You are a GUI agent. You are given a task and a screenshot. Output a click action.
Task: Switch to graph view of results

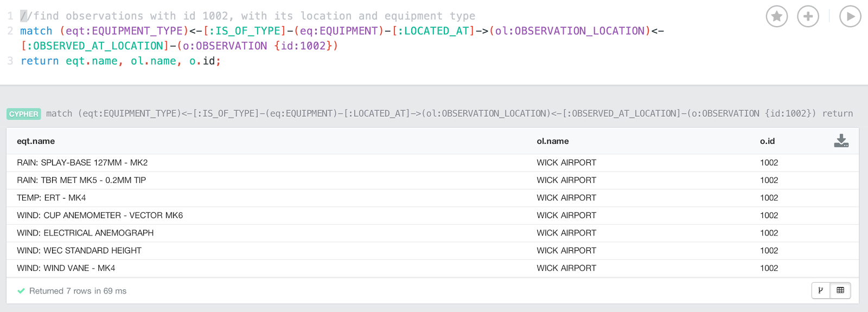821,290
